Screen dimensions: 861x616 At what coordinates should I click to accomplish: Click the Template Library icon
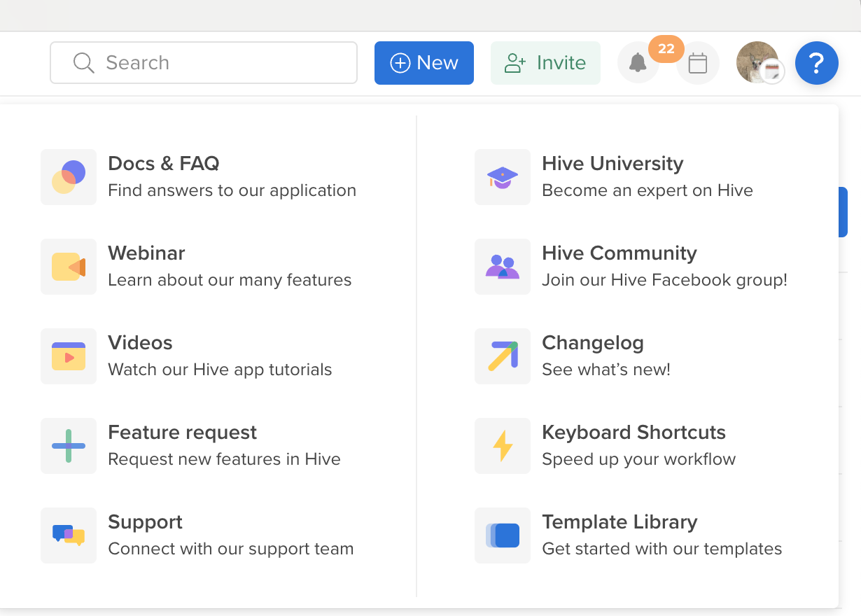[x=502, y=535]
